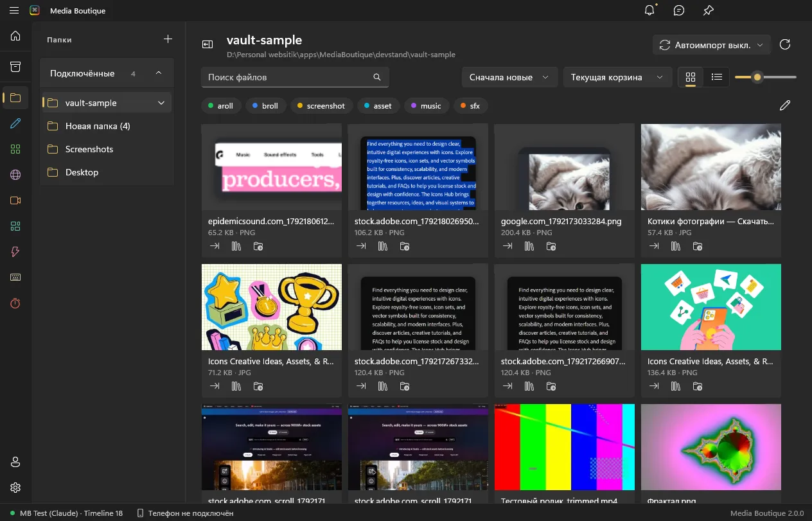Open the notifications bell
Image resolution: width=812 pixels, height=521 pixels.
coord(650,10)
